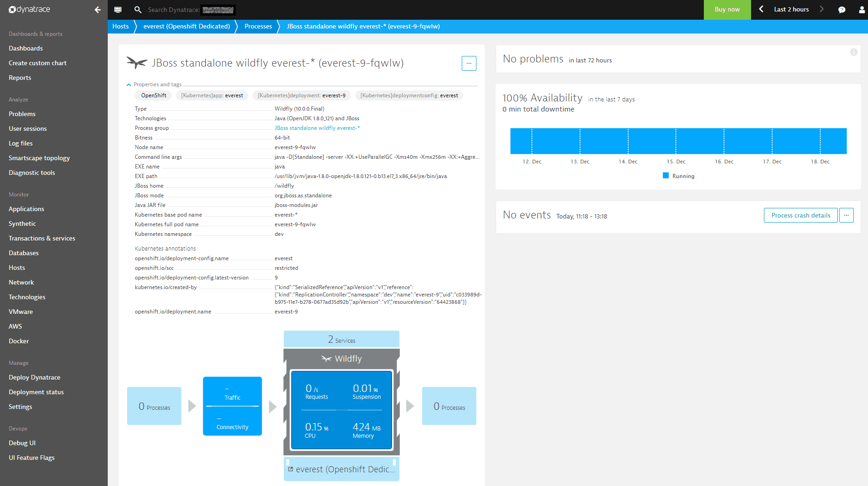The width and height of the screenshot is (868, 486).
Task: Open Databases in sidebar
Action: tap(23, 253)
